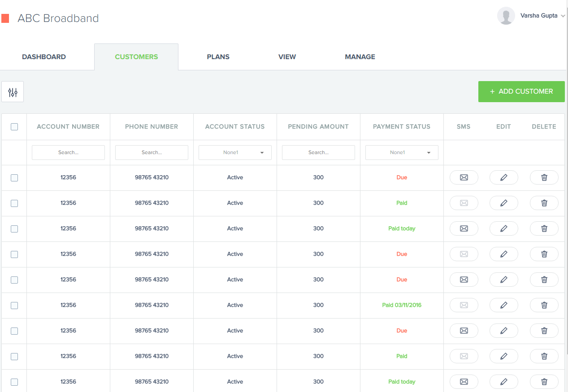The image size is (568, 392).
Task: Delete the customer in the last visible row
Action: click(x=544, y=382)
